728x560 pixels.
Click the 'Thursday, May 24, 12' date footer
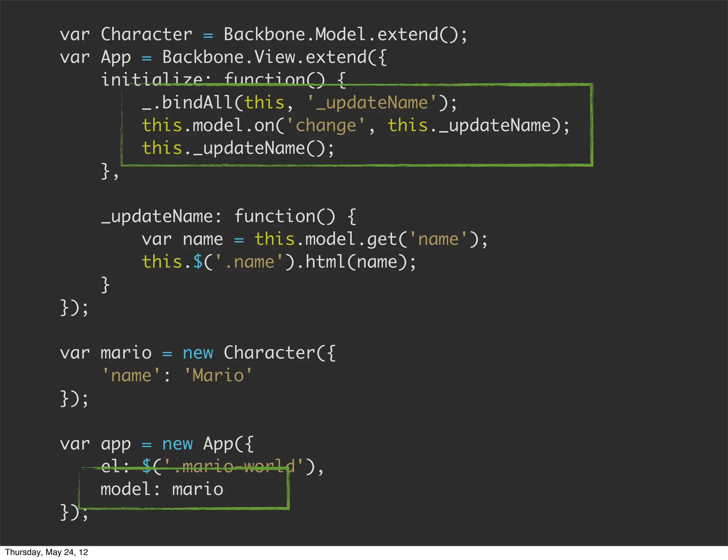(46, 552)
